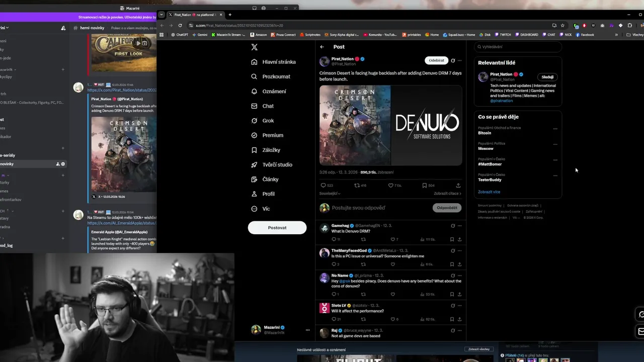The height and width of the screenshot is (362, 644).
Task: Expand Související sort dropdown
Action: coord(330,194)
